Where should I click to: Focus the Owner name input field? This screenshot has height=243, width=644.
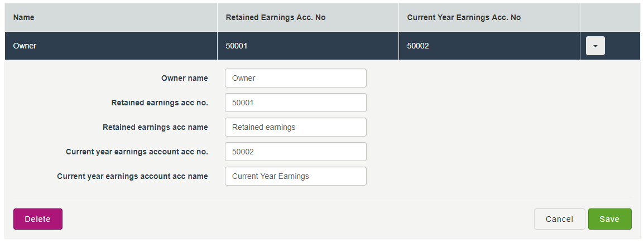pyautogui.click(x=295, y=78)
